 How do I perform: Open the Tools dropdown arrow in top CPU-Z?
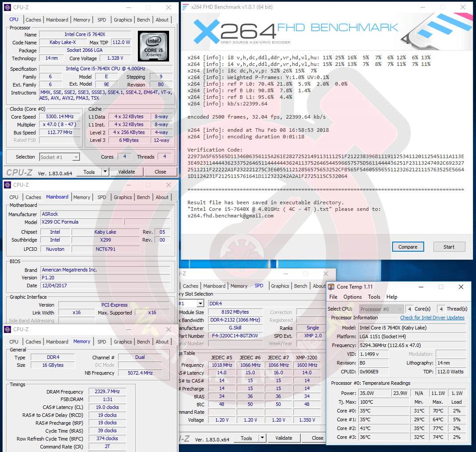[105, 172]
